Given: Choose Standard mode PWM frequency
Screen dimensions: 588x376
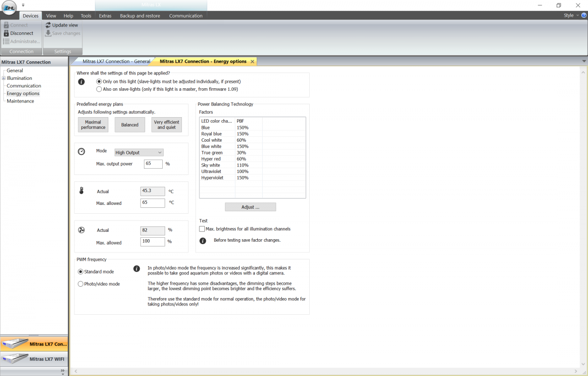Looking at the screenshot, I should click(x=96, y=272).
